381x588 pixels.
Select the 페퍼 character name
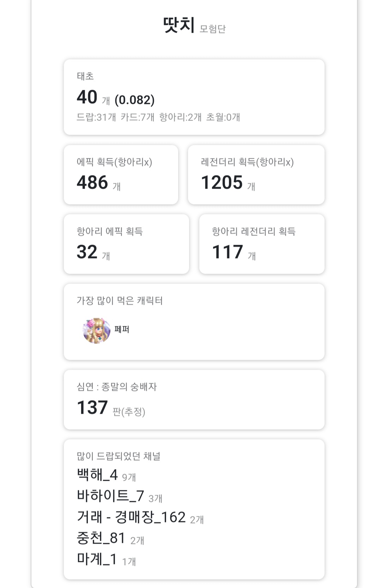coord(122,329)
